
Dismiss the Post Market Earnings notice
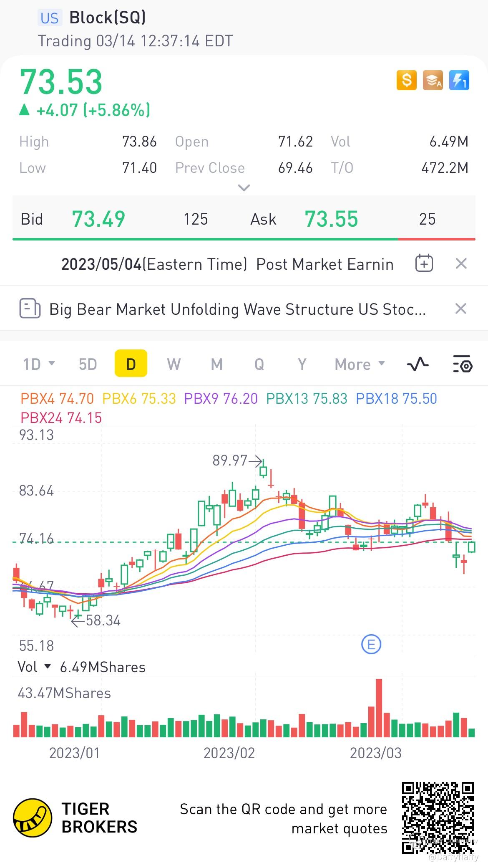461,263
